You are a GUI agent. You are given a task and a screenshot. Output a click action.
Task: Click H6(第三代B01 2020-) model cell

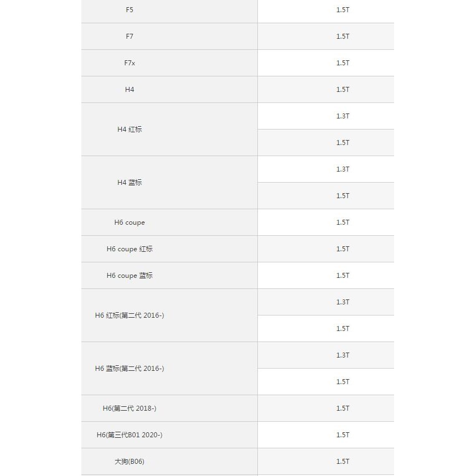pos(130,435)
